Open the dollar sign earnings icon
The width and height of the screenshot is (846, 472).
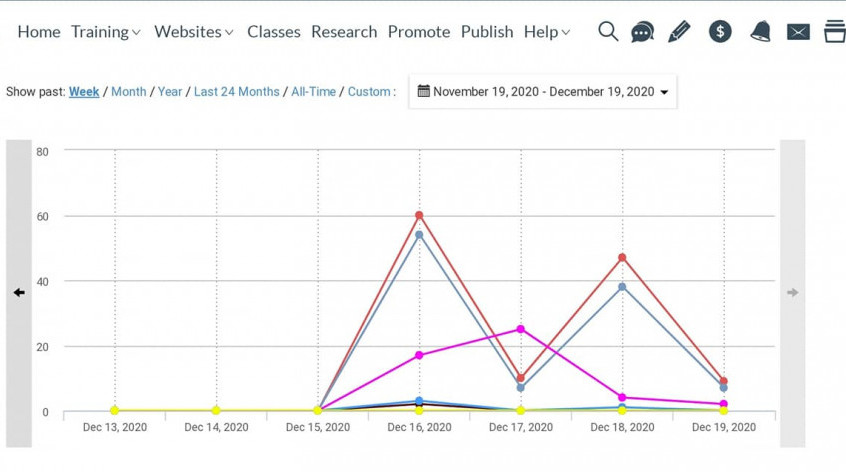720,32
